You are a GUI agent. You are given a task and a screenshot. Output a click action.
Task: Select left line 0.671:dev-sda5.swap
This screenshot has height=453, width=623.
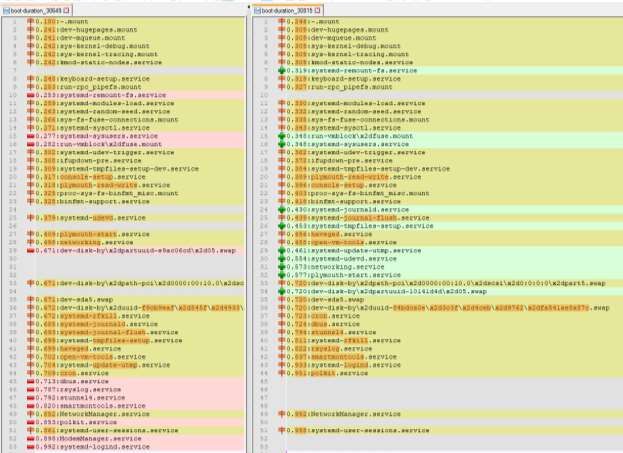tap(74, 300)
